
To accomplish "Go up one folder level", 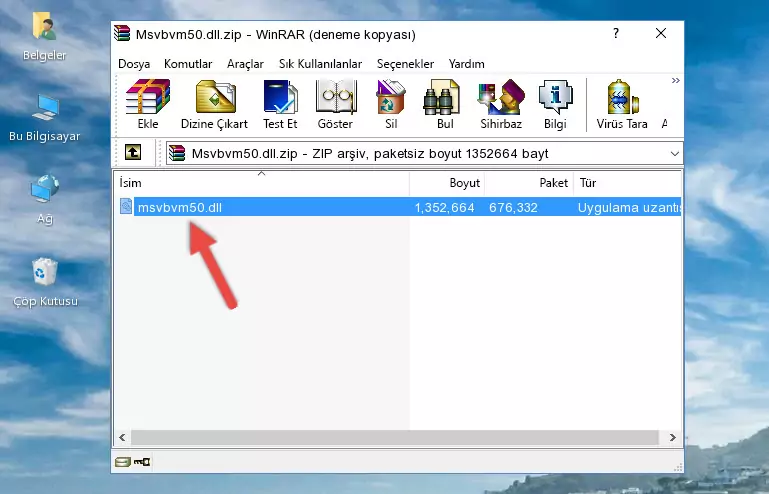I will (133, 152).
